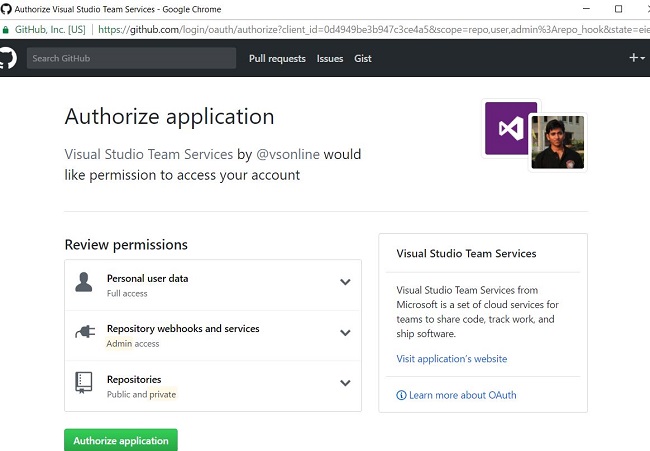Click the GitHub favicon in title bar
This screenshot has height=451, width=650.
click(x=7, y=8)
